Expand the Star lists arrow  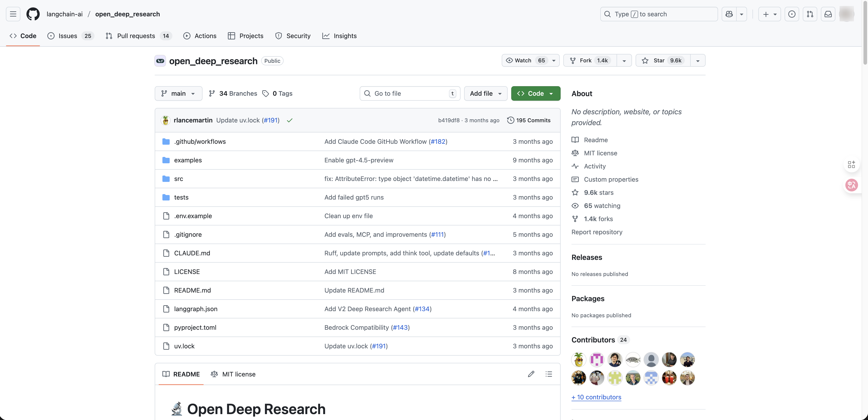pyautogui.click(x=698, y=61)
